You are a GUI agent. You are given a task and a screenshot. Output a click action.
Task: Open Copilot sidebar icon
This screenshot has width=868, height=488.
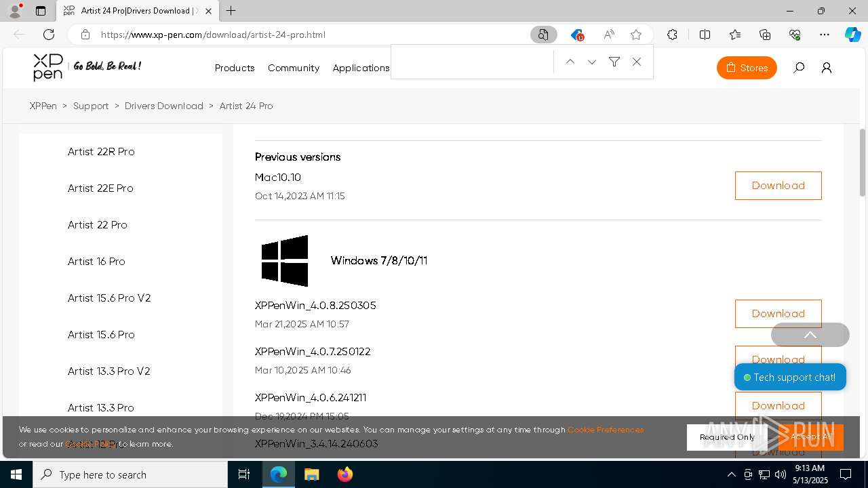click(853, 35)
